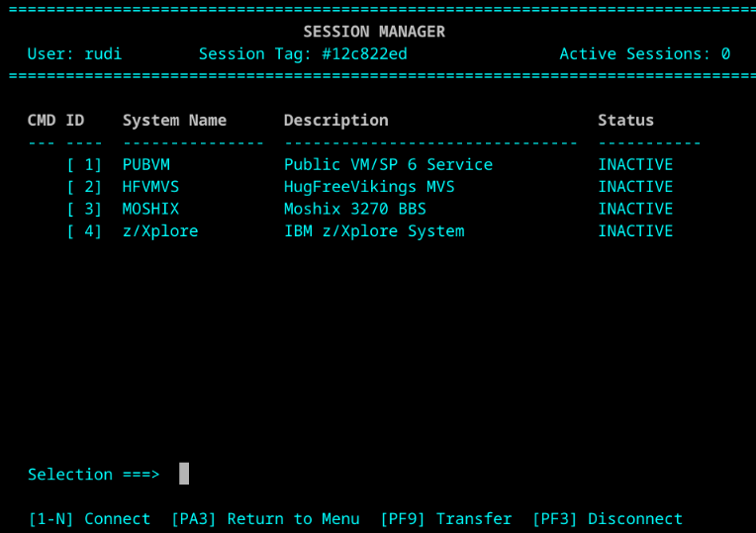Click the 'Selection ===>' prompt label
756x533 pixels.
click(x=94, y=475)
